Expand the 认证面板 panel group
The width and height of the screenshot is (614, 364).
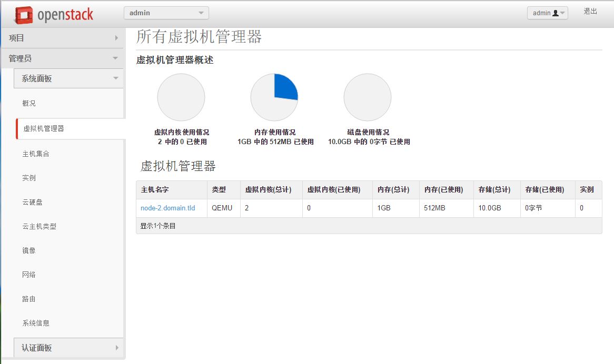68,348
